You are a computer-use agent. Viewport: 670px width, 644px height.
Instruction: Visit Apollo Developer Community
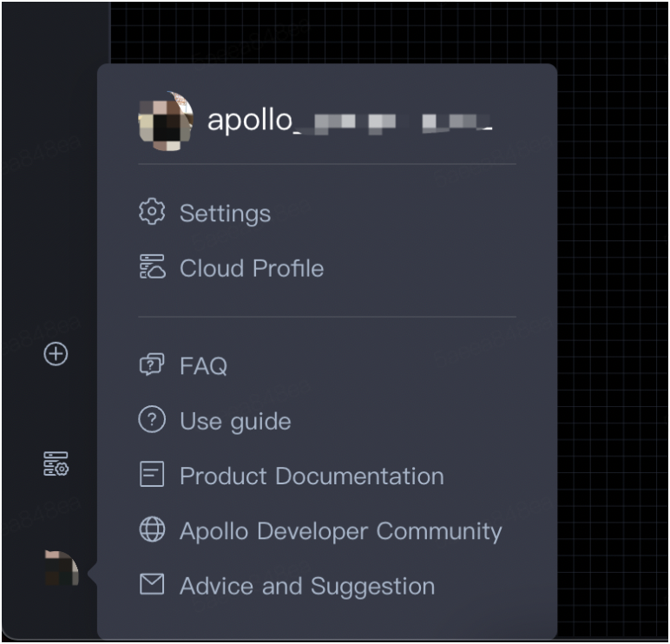pyautogui.click(x=340, y=532)
